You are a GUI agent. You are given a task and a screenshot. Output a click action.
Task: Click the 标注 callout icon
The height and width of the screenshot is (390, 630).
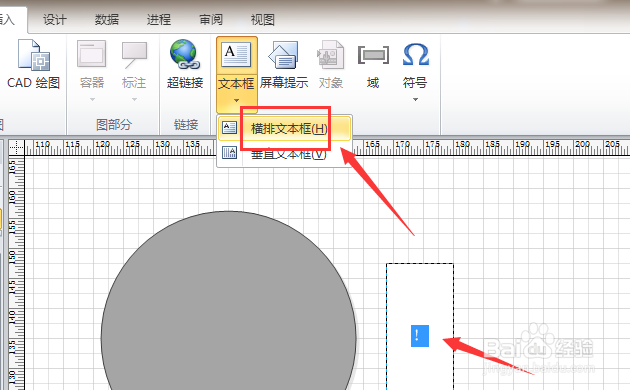(x=134, y=55)
